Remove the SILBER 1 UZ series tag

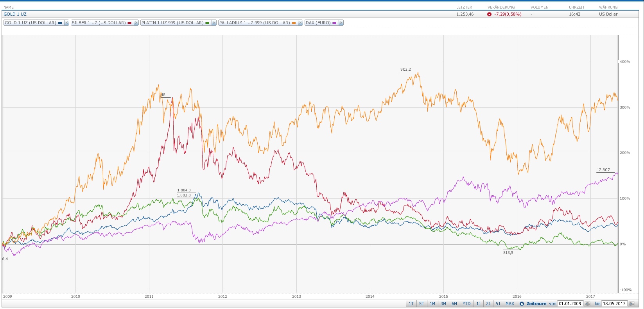(x=136, y=23)
